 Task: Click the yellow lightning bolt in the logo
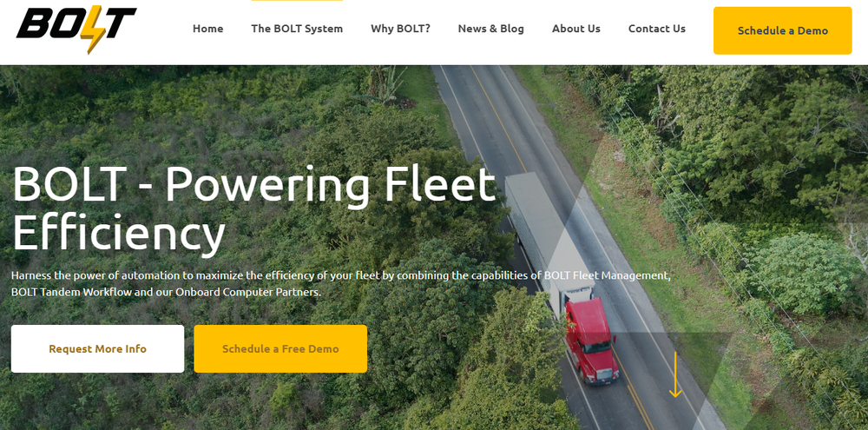tap(91, 30)
